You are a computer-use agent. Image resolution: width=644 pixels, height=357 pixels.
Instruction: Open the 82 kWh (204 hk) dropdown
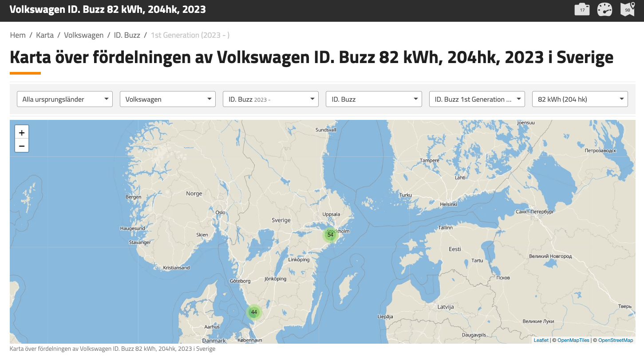pyautogui.click(x=580, y=99)
